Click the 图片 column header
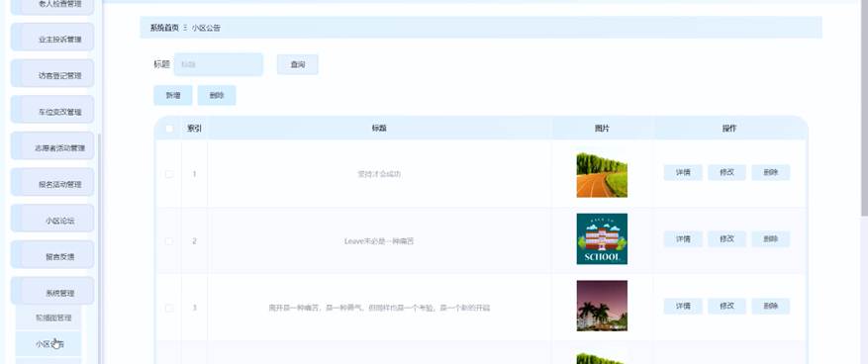Viewport: 868px width, 364px height. click(x=602, y=129)
